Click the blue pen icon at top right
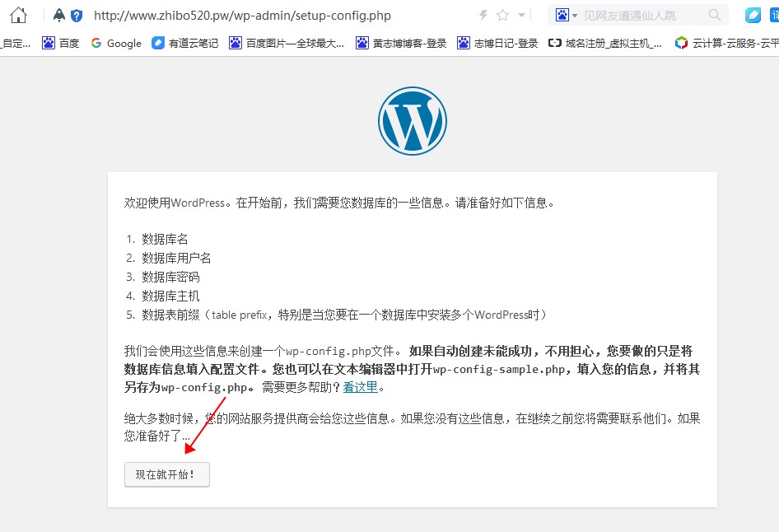The height and width of the screenshot is (532, 779). coord(753,15)
